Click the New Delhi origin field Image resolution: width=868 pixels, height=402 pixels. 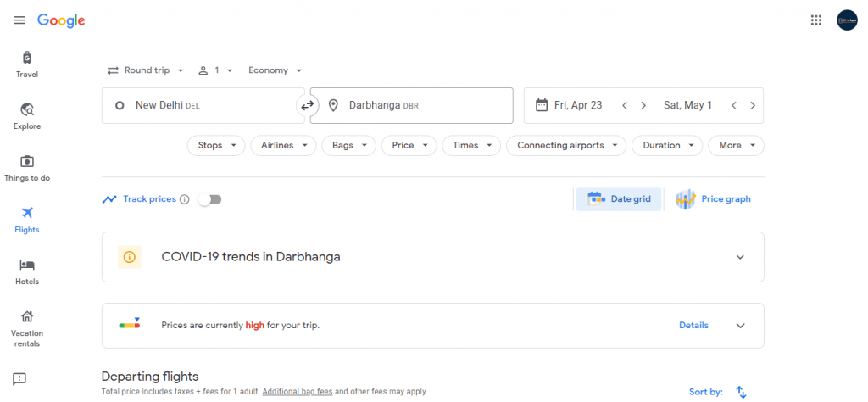click(x=203, y=105)
